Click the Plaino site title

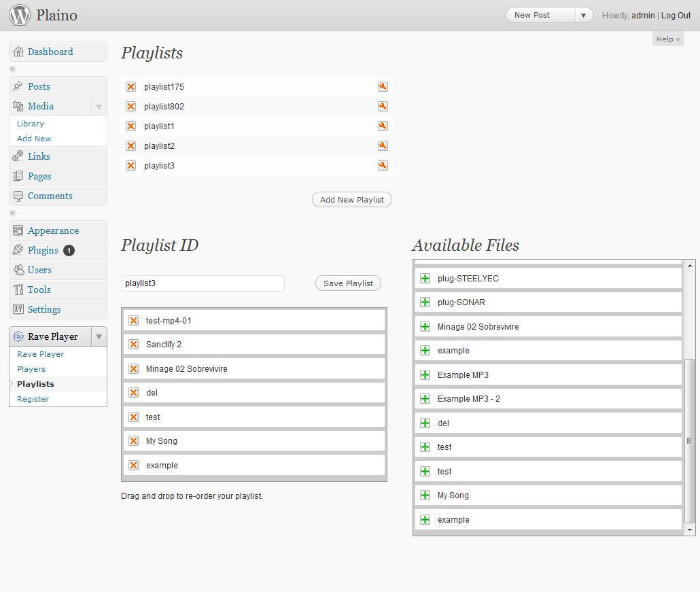point(56,15)
